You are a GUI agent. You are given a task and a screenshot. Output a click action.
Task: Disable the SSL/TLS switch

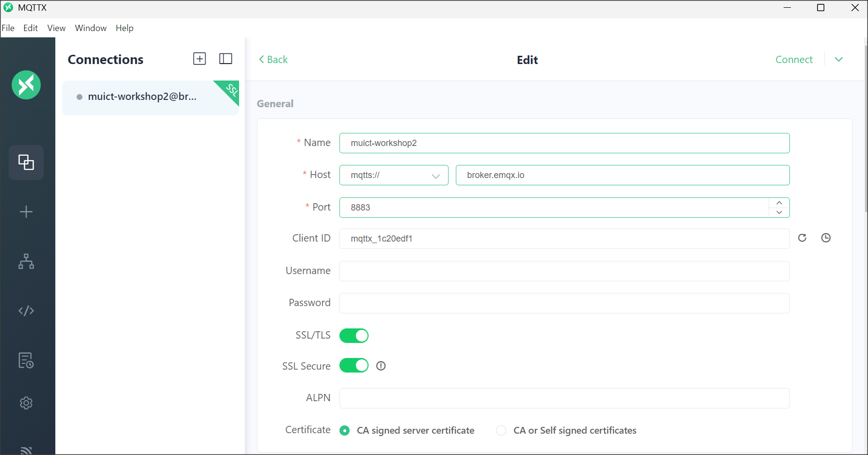tap(354, 336)
